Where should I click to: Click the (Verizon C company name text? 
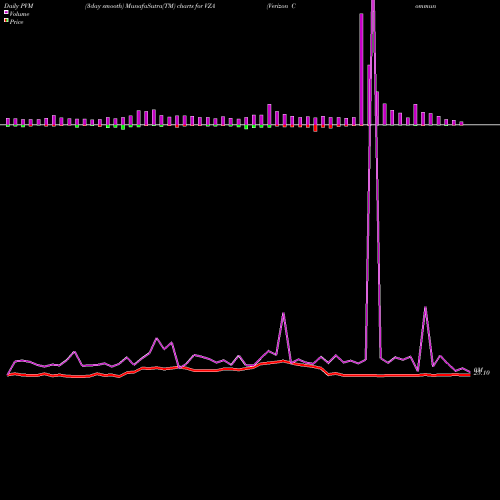pos(281,6)
